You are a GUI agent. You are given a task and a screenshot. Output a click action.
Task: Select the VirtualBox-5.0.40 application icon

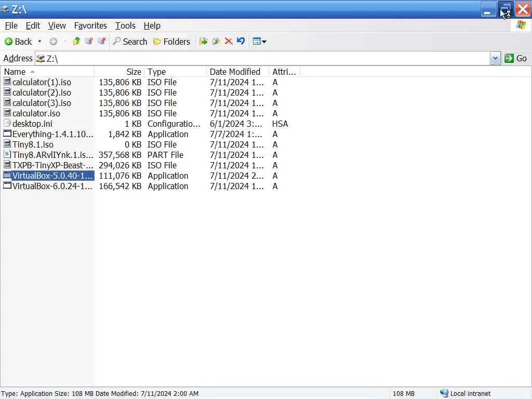[7, 176]
